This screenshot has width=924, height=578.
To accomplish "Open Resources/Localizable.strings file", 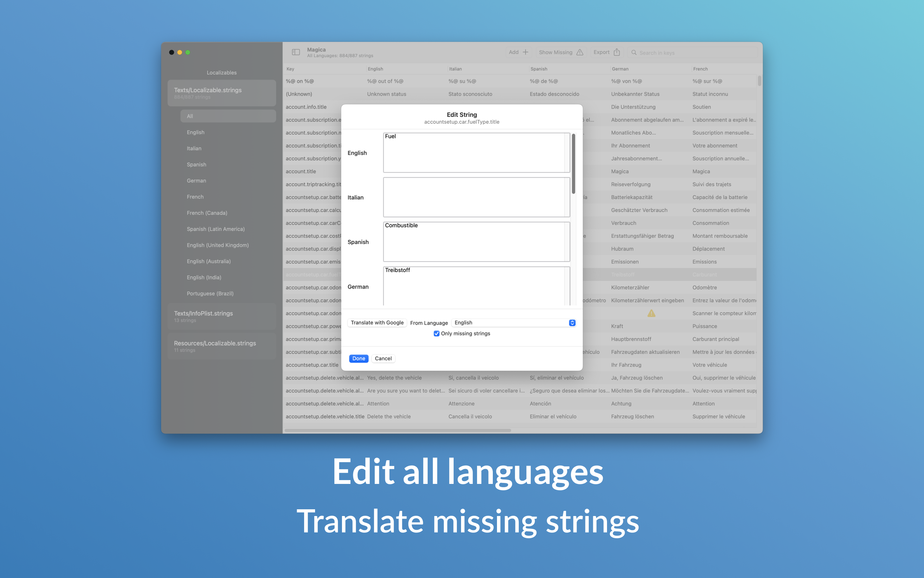I will pyautogui.click(x=222, y=346).
